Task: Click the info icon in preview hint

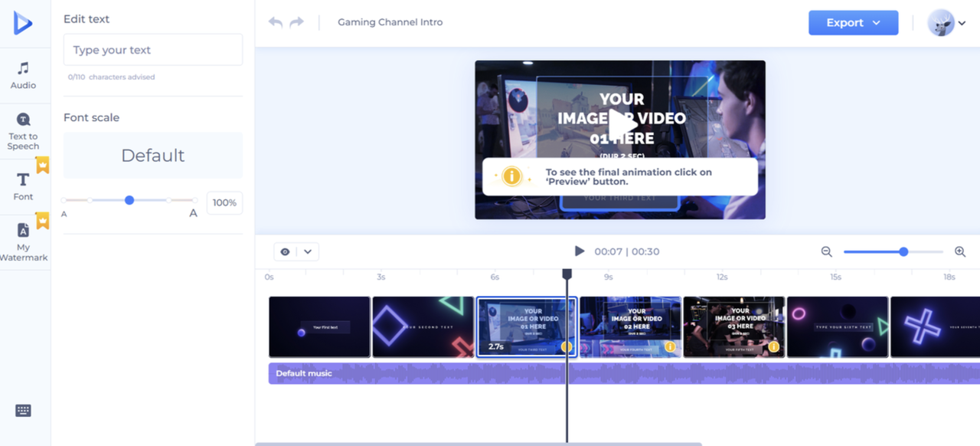Action: pyautogui.click(x=511, y=177)
